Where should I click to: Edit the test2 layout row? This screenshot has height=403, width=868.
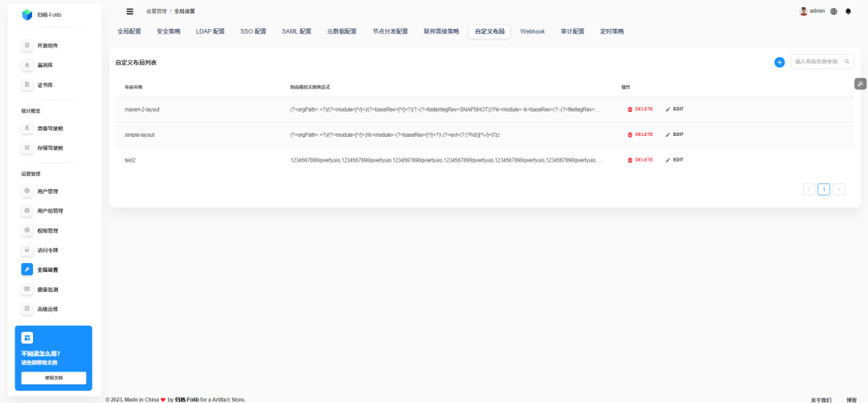pyautogui.click(x=674, y=159)
